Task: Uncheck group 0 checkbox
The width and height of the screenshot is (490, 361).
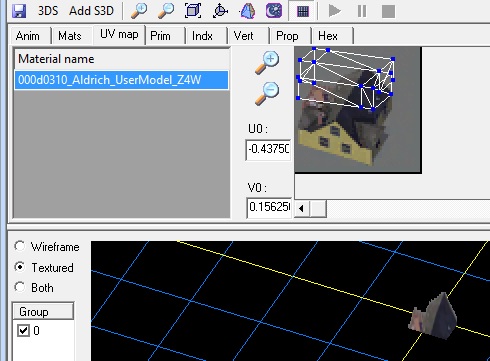Action: (23, 330)
